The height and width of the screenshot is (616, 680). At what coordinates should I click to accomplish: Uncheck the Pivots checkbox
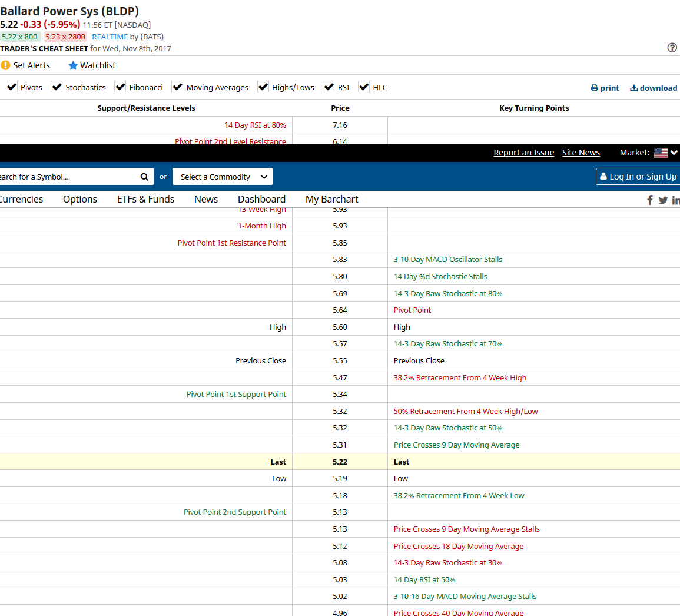12,87
